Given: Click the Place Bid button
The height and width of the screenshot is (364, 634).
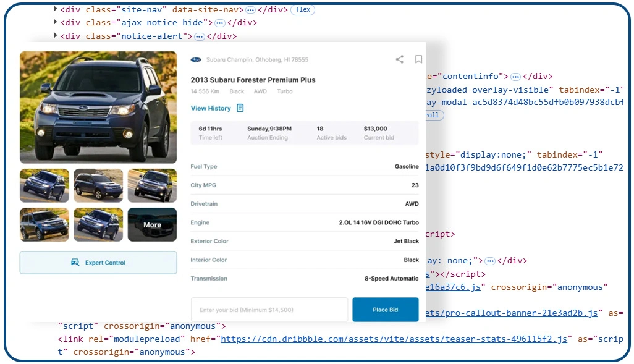Looking at the screenshot, I should click(x=386, y=310).
